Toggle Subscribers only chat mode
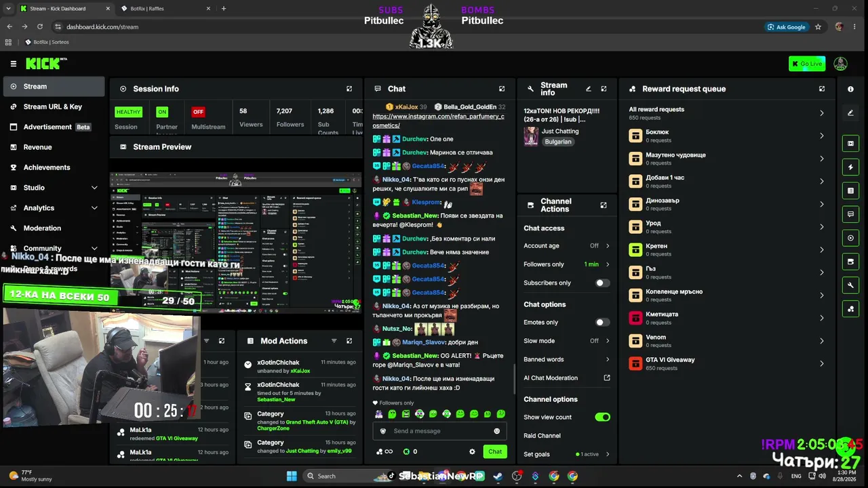The image size is (868, 488). 602,283
